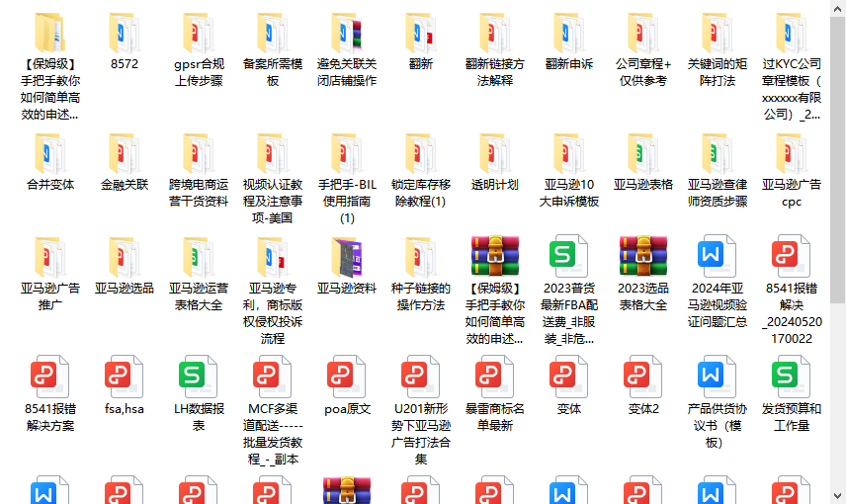Image resolution: width=846 pixels, height=504 pixels.
Task: Select the 亚马逊专利，商标版权侵权投诉流程 folder
Action: (273, 257)
